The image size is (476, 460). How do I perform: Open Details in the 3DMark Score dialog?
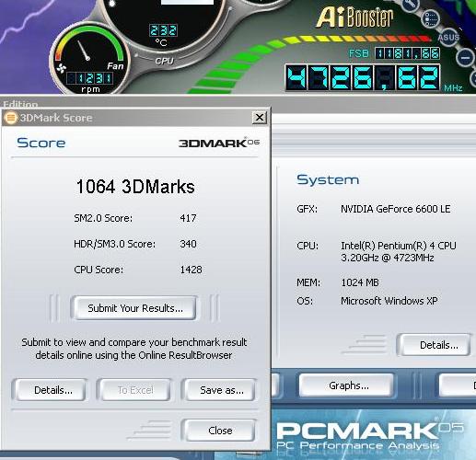51,390
